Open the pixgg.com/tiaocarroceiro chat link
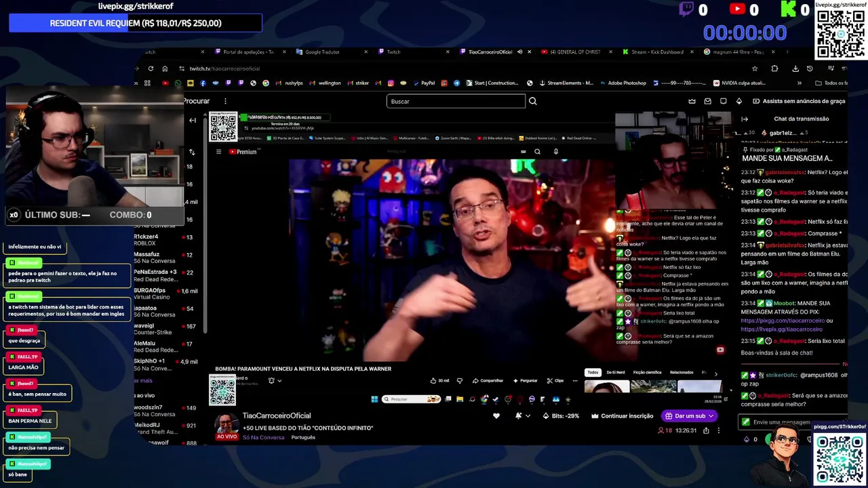This screenshot has width=868, height=488. tap(783, 321)
